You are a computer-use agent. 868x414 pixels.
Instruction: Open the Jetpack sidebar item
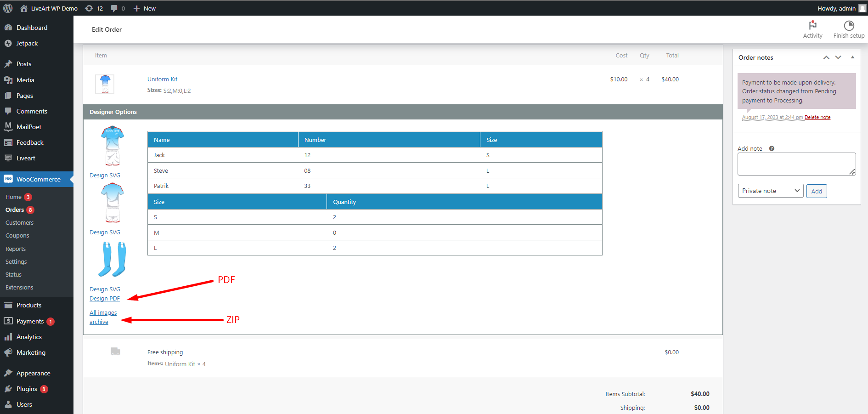click(27, 43)
